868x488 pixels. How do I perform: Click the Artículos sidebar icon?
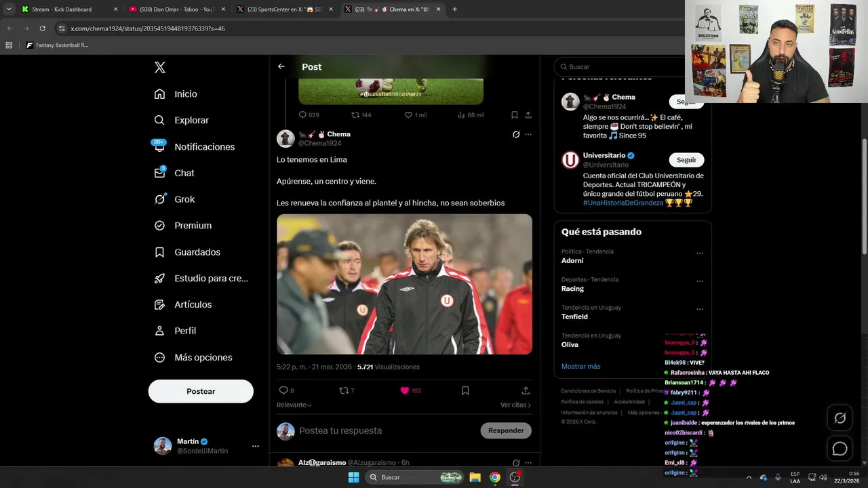pyautogui.click(x=159, y=304)
